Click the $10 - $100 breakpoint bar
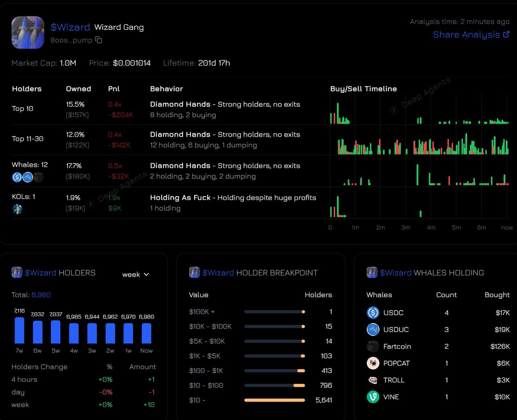 (274, 385)
